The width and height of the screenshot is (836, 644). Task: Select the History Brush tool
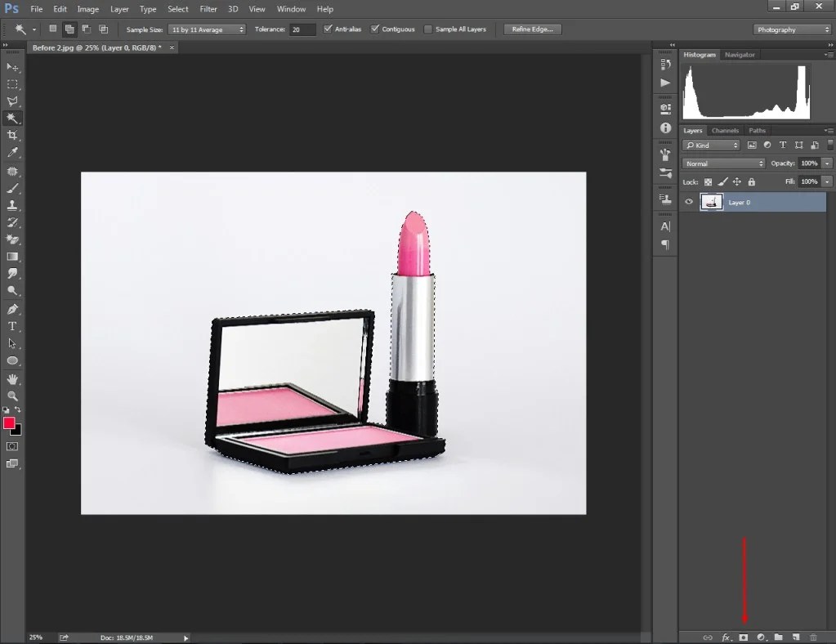click(x=12, y=222)
